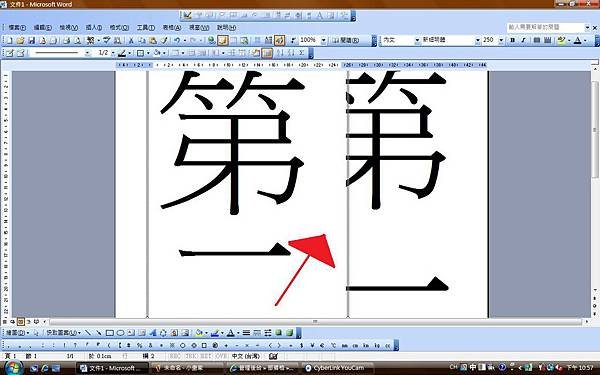Insert a hyperlink with the globe icon
The image size is (600, 375).
pos(211,40)
